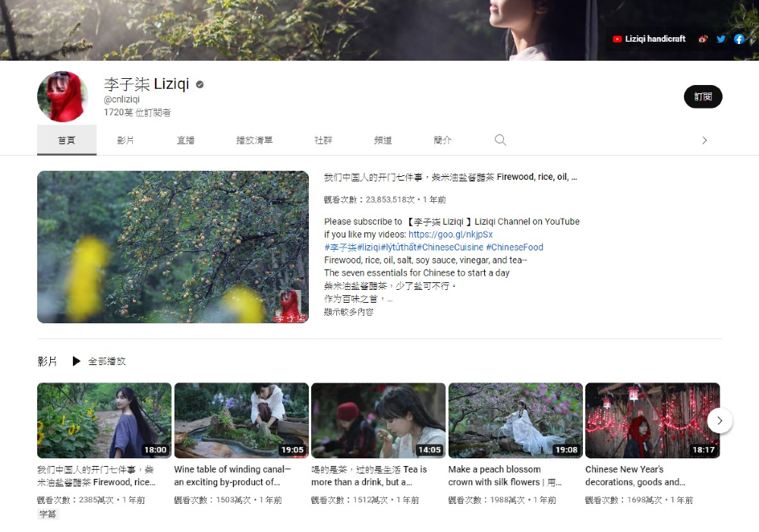Expand description via 顯示較多內容
759x532 pixels.
tap(348, 312)
